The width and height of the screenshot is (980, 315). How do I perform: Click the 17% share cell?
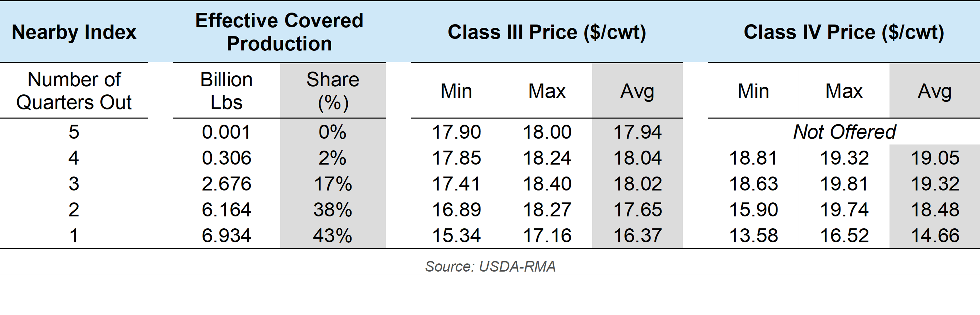[333, 184]
